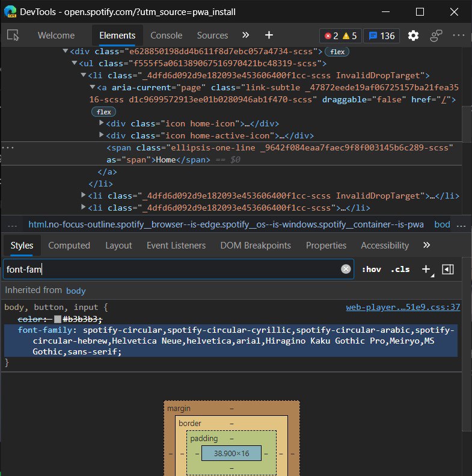The width and height of the screenshot is (472, 476).
Task: Switch to the Styles pane
Action: tap(22, 246)
